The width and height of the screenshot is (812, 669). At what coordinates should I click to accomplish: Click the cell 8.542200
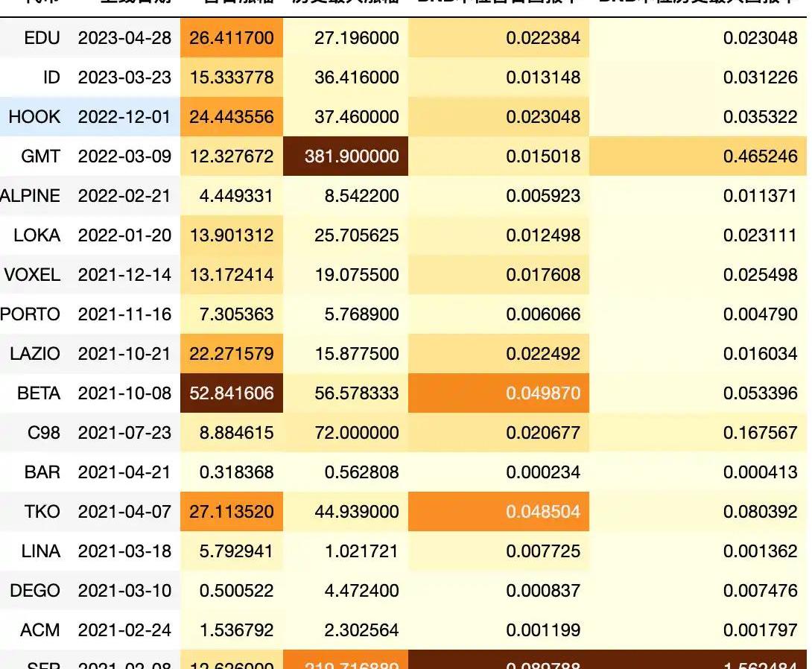pos(361,196)
